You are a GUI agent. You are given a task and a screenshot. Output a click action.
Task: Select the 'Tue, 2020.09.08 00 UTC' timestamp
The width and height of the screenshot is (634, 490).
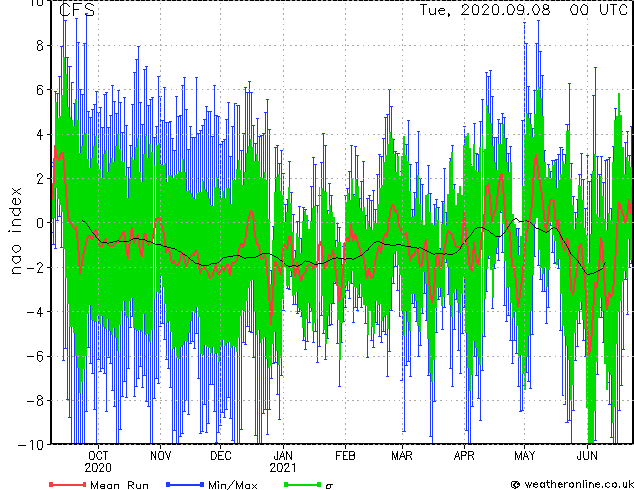pos(524,10)
